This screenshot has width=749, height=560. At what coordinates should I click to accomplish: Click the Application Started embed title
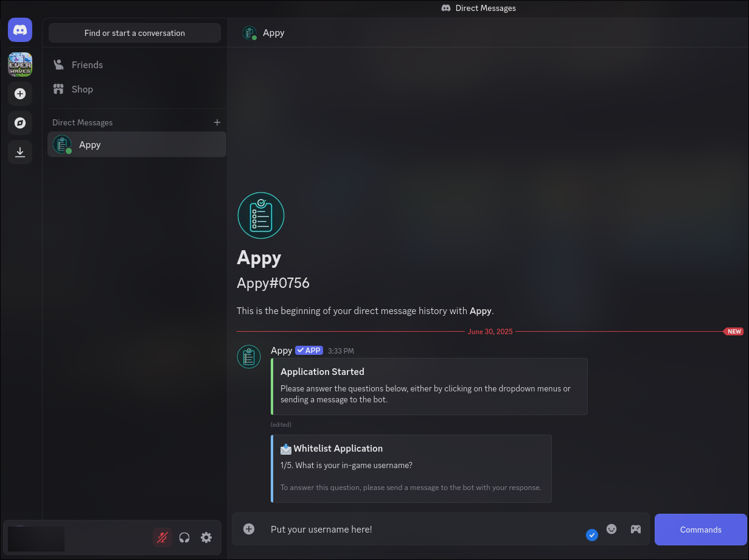point(322,372)
